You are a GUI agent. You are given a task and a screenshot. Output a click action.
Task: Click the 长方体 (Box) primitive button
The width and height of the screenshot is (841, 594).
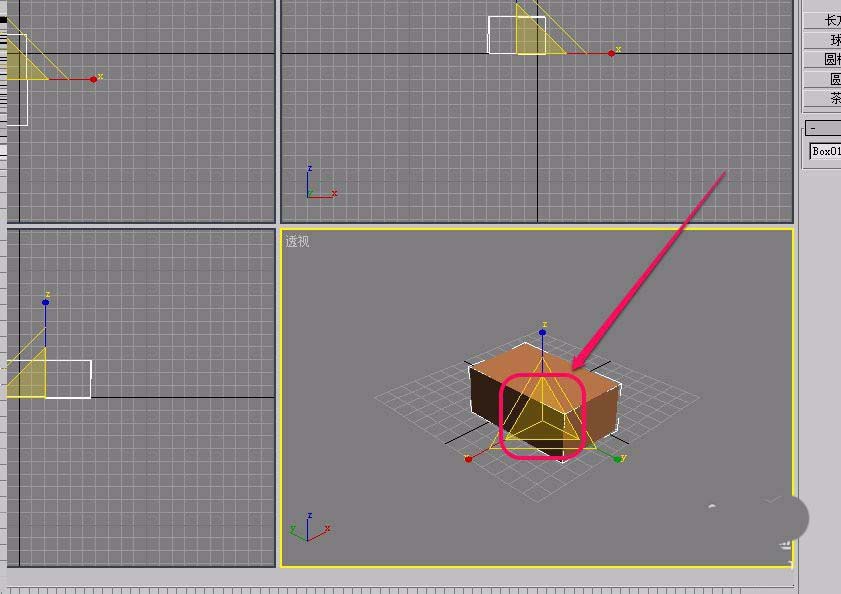tap(824, 20)
